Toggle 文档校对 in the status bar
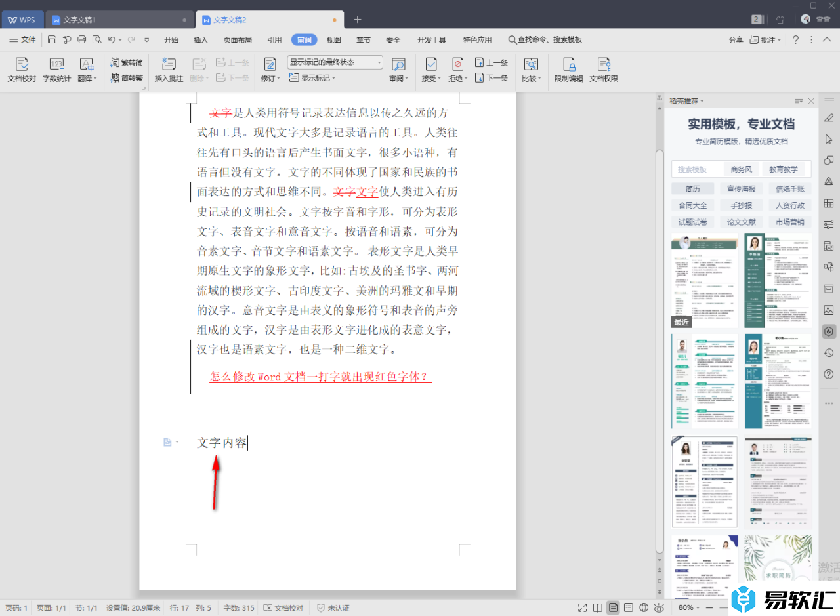The height and width of the screenshot is (616, 840). [283, 608]
